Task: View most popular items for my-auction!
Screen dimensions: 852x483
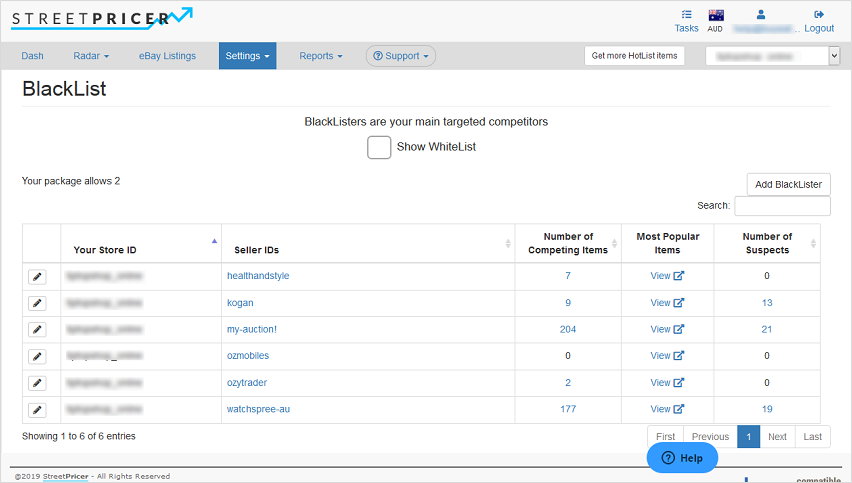Action: 667,329
